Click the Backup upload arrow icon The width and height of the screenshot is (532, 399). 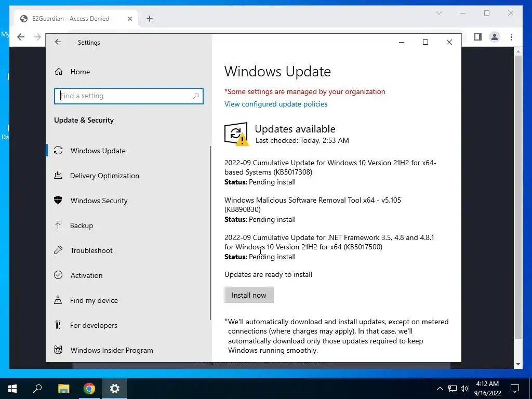pyautogui.click(x=58, y=225)
